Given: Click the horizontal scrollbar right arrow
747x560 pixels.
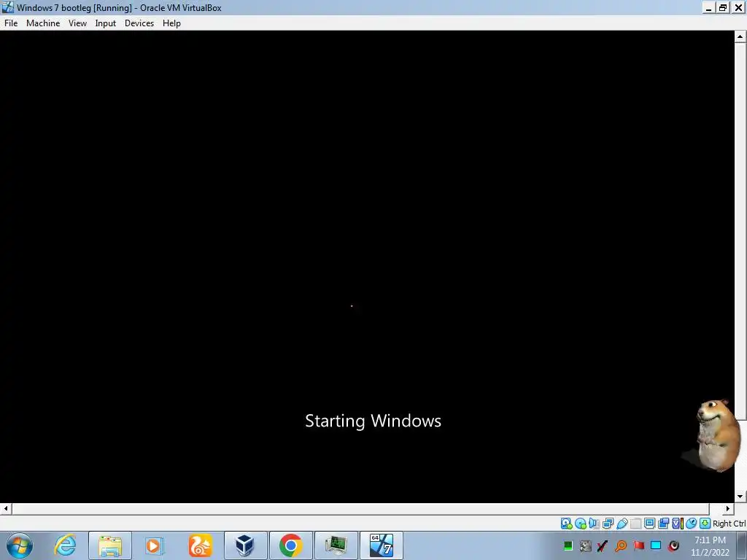Looking at the screenshot, I should [x=727, y=508].
